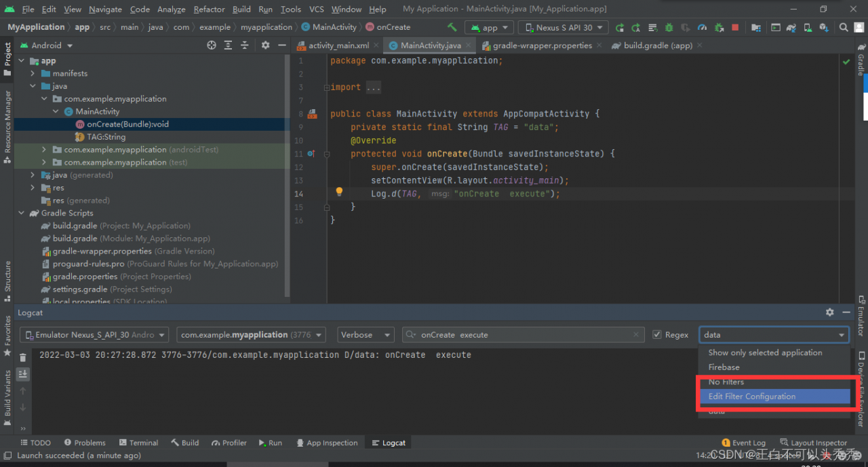This screenshot has width=868, height=467.
Task: Open the Terminal tool window
Action: click(x=138, y=443)
